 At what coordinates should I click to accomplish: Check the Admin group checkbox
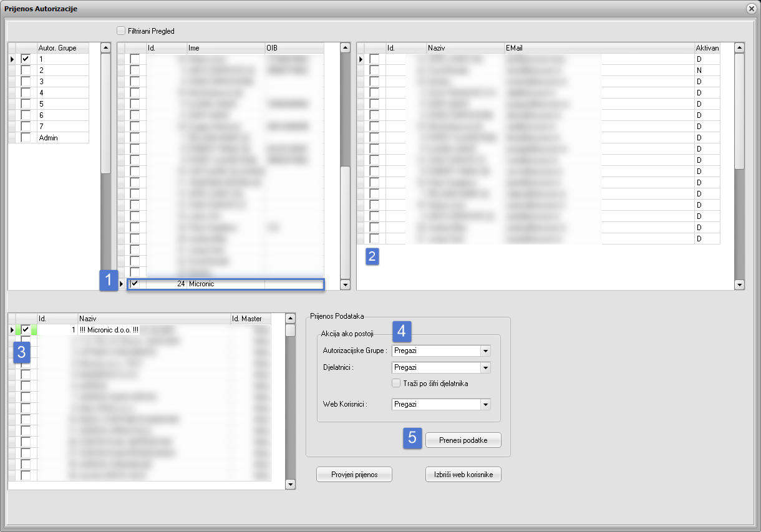[25, 138]
